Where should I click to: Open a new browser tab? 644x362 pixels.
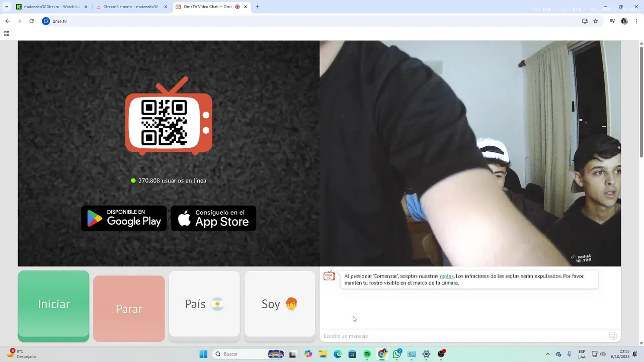(258, 7)
